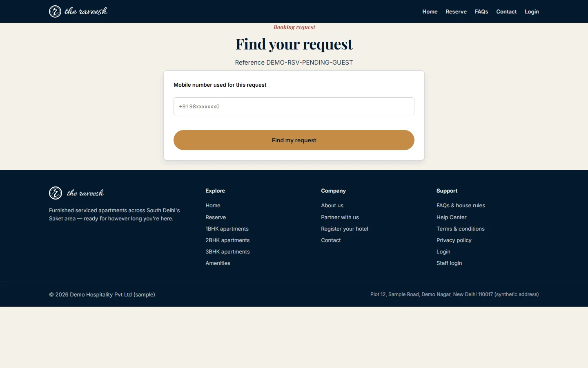Click the Company footer heading
The width and height of the screenshot is (588, 368).
point(333,191)
